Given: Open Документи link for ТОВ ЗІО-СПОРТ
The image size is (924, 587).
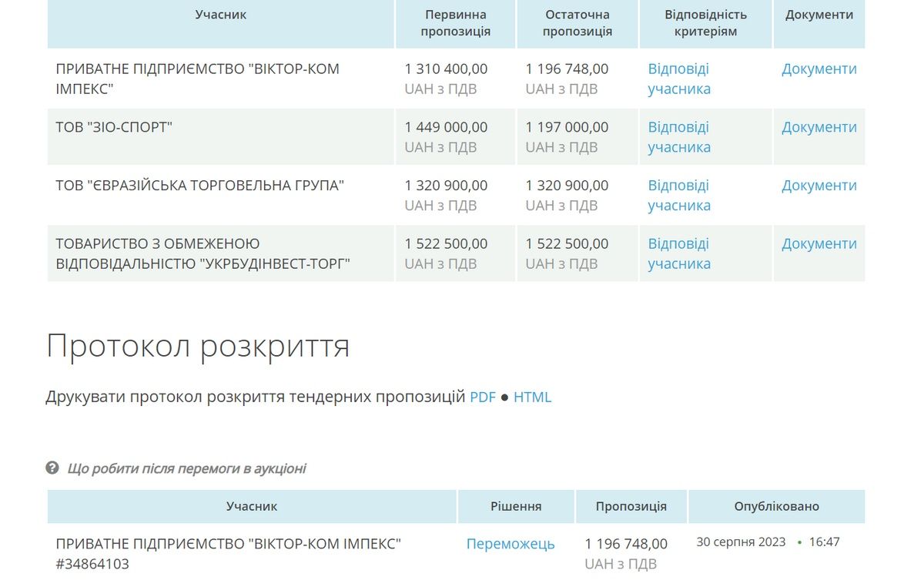Looking at the screenshot, I should [x=819, y=128].
